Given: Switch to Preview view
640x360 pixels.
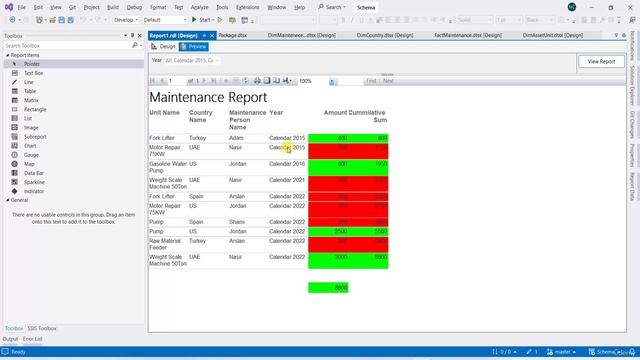Looking at the screenshot, I should coord(194,47).
